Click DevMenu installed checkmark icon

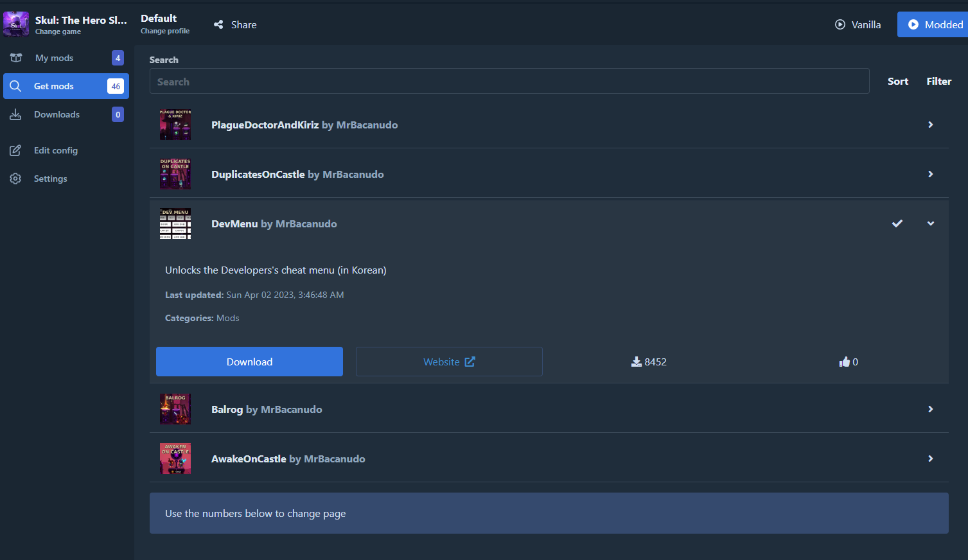tap(897, 223)
